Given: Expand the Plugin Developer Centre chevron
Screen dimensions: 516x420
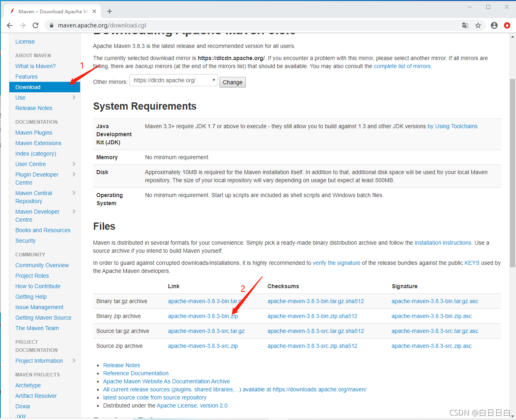Looking at the screenshot, I should tap(74, 174).
